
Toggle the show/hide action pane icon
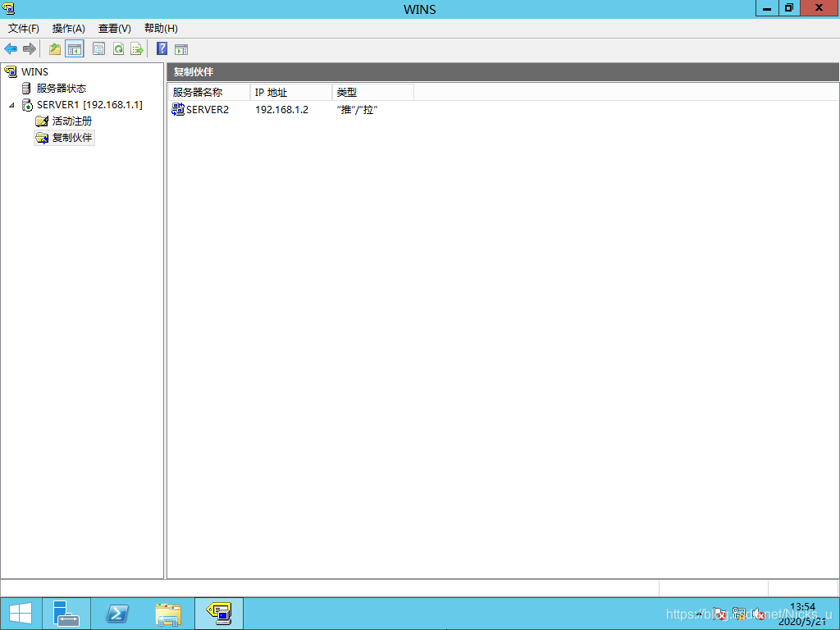(181, 49)
